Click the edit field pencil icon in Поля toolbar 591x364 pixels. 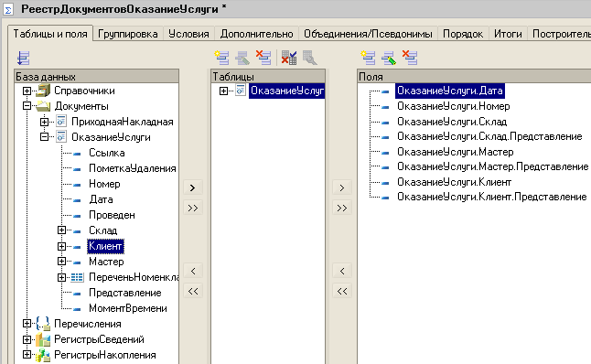pos(389,58)
